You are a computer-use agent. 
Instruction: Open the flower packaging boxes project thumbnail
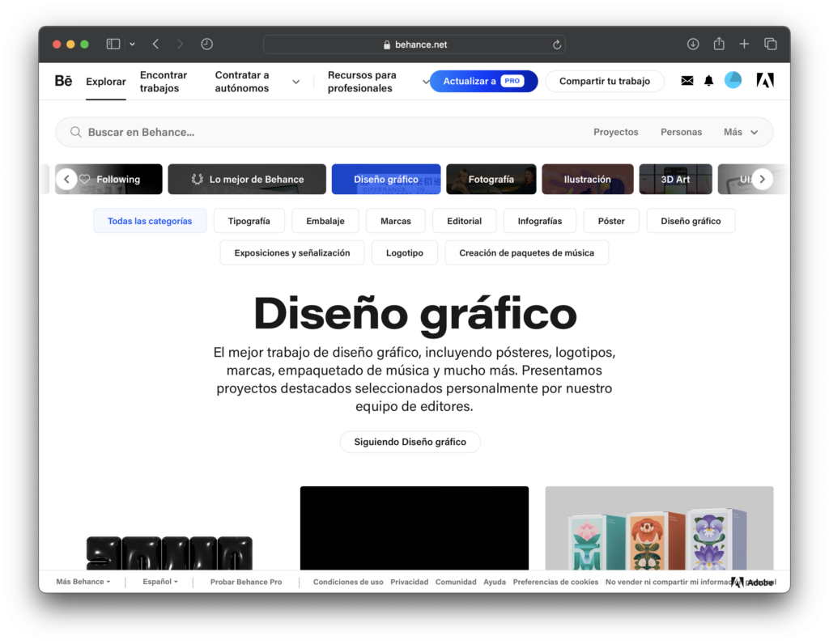click(659, 528)
